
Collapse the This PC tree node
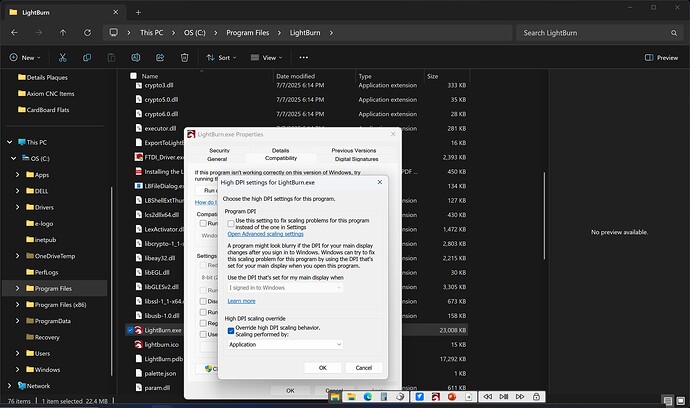tap(10, 142)
